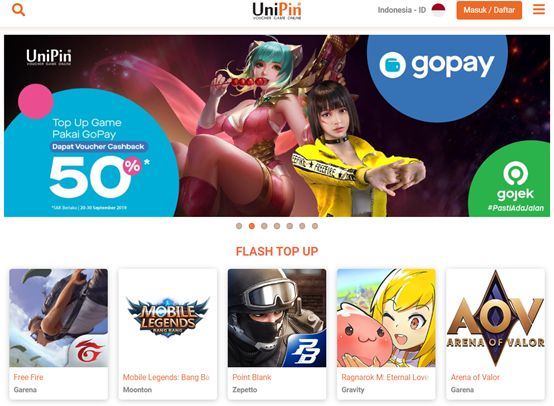
Task: Select the first carousel dot
Action: coord(239,226)
